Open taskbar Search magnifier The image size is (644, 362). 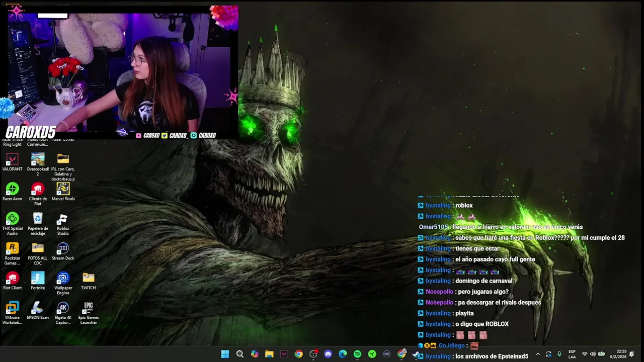pyautogui.click(x=240, y=354)
